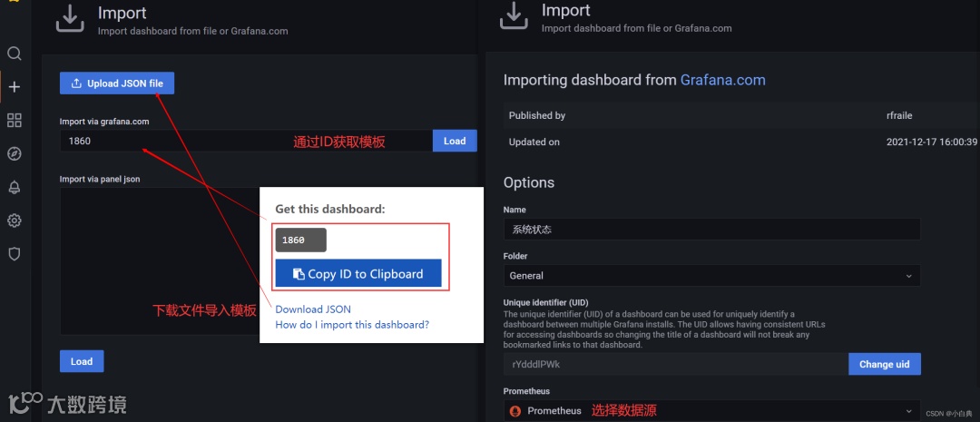Open the Alerting bell icon in sidebar
This screenshot has height=422, width=980.
coord(15,187)
